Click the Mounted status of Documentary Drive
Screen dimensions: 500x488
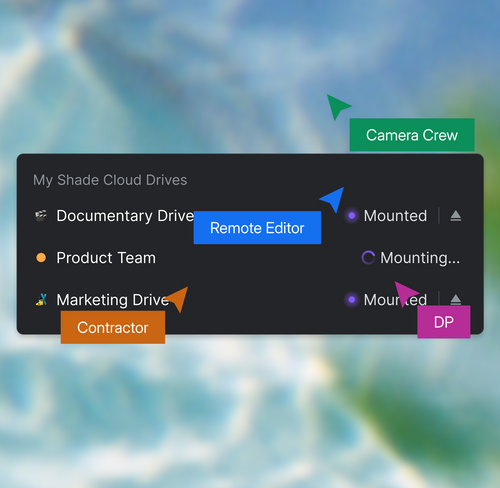click(x=395, y=216)
